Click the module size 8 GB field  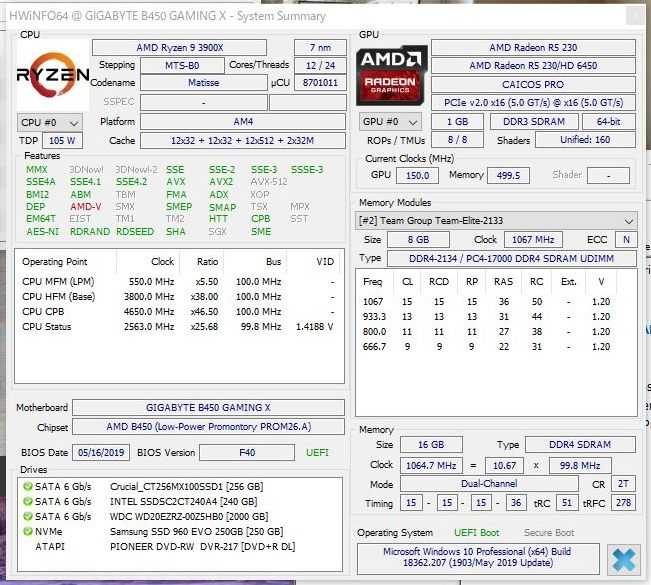click(x=418, y=240)
